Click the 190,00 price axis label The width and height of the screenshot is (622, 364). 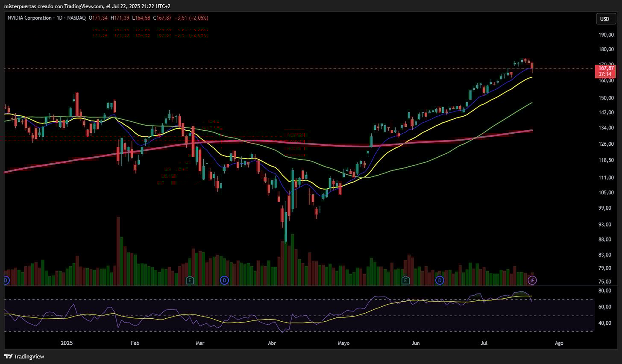click(x=606, y=35)
